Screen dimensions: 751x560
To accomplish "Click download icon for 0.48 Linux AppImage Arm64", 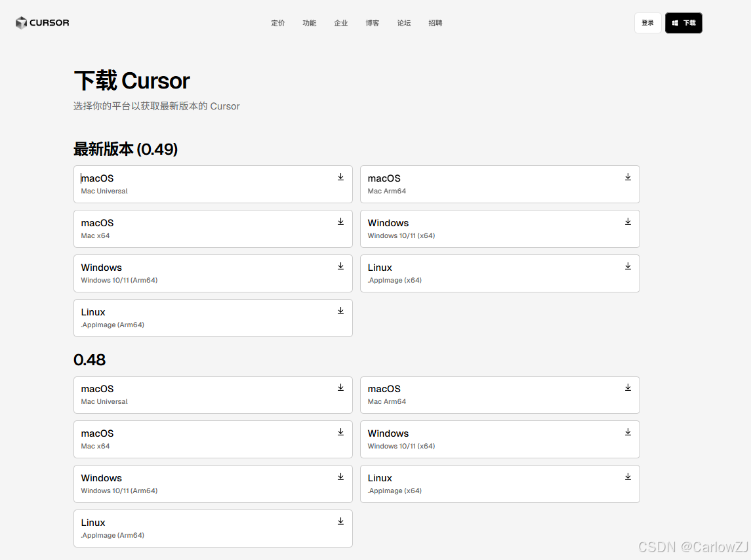I will pyautogui.click(x=340, y=521).
